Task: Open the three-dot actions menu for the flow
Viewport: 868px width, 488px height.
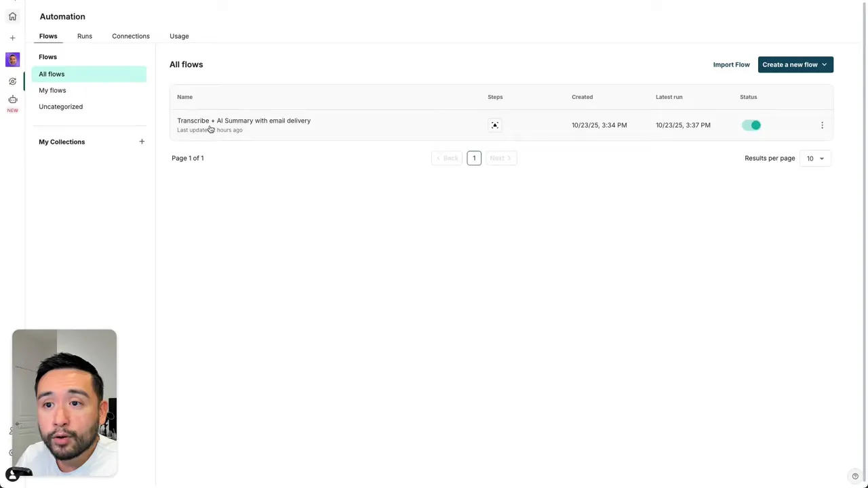Action: click(x=822, y=125)
